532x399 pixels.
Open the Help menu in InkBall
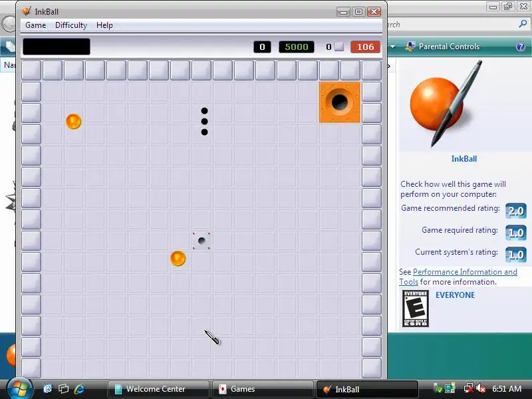pyautogui.click(x=104, y=25)
